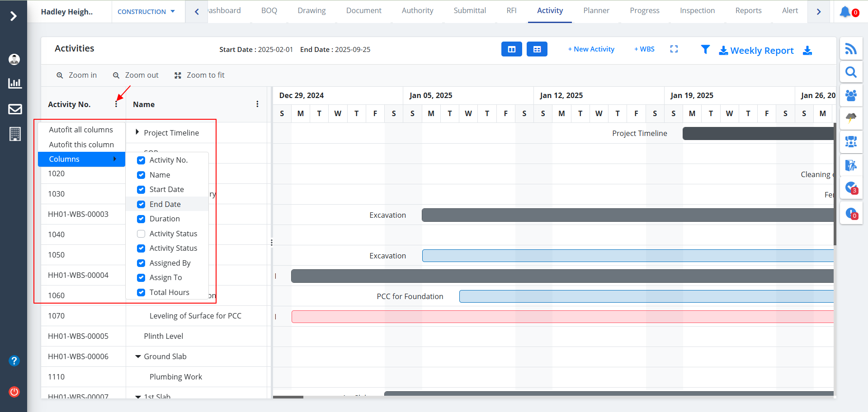The height and width of the screenshot is (412, 868).
Task: Uncheck the End Date column checkbox
Action: [x=141, y=204]
